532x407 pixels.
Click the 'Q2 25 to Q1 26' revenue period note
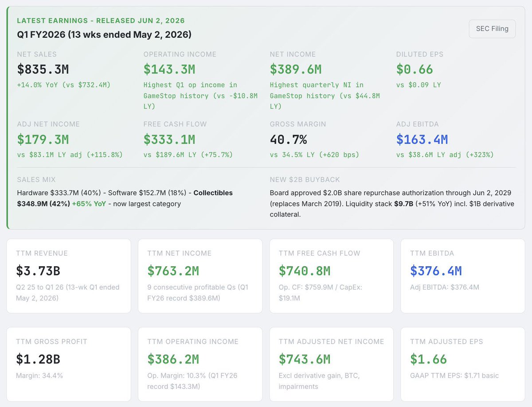(68, 292)
